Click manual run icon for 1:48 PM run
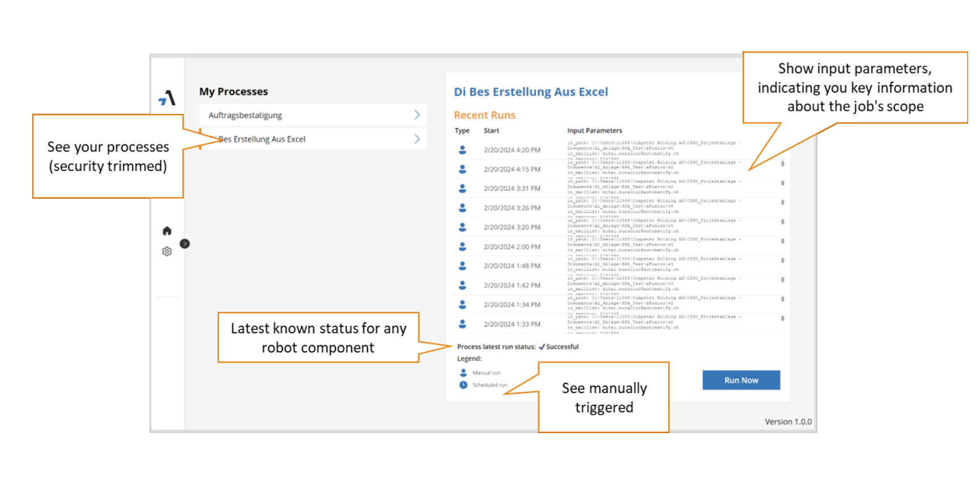 [x=462, y=265]
